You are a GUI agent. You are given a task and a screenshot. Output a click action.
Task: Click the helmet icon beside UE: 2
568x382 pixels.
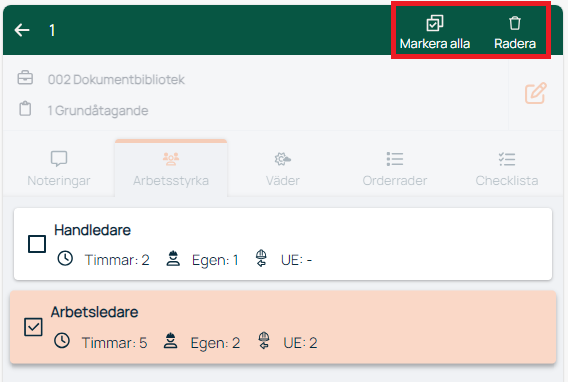(x=264, y=340)
